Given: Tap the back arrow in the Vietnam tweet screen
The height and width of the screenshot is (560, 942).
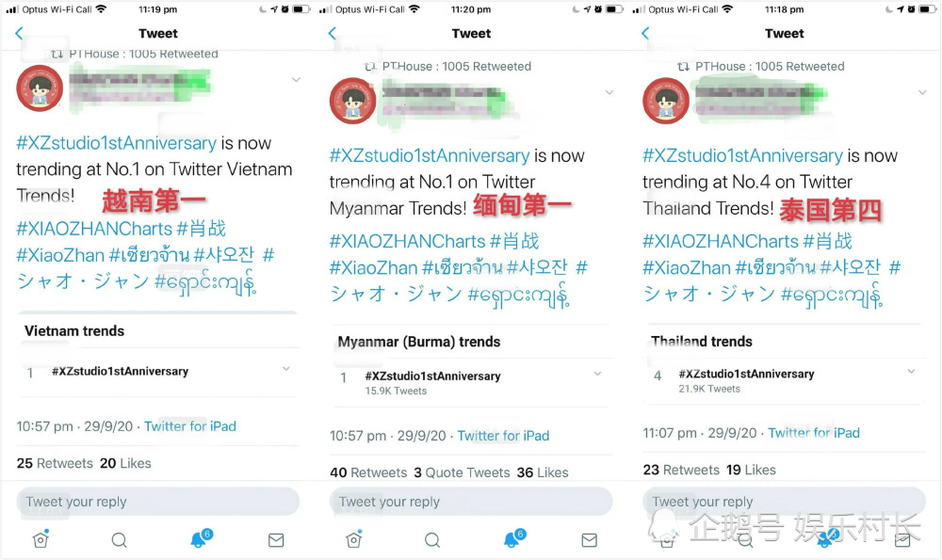Looking at the screenshot, I should (x=19, y=34).
